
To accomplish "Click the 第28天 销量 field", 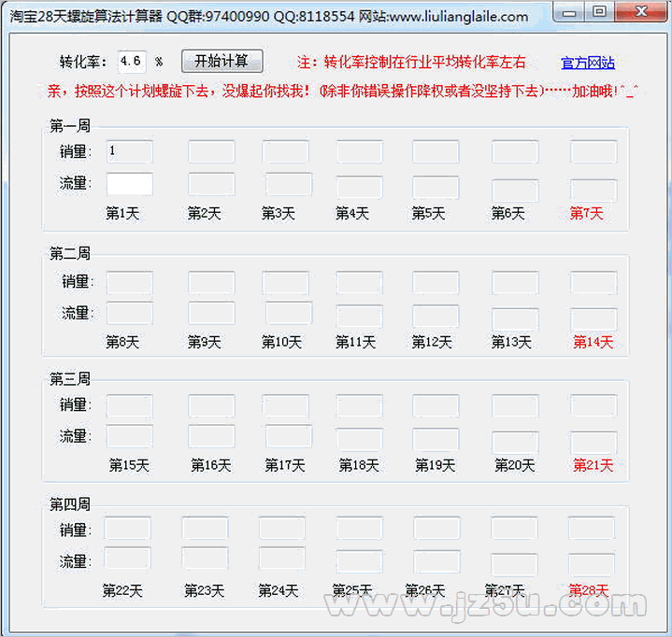I will coord(592,529).
